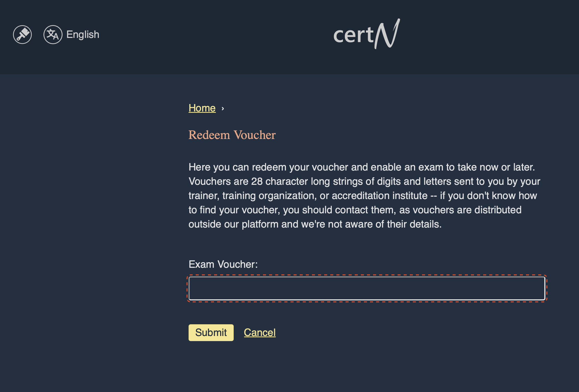The image size is (579, 392).
Task: Cancel voucher redemption
Action: [x=260, y=332]
